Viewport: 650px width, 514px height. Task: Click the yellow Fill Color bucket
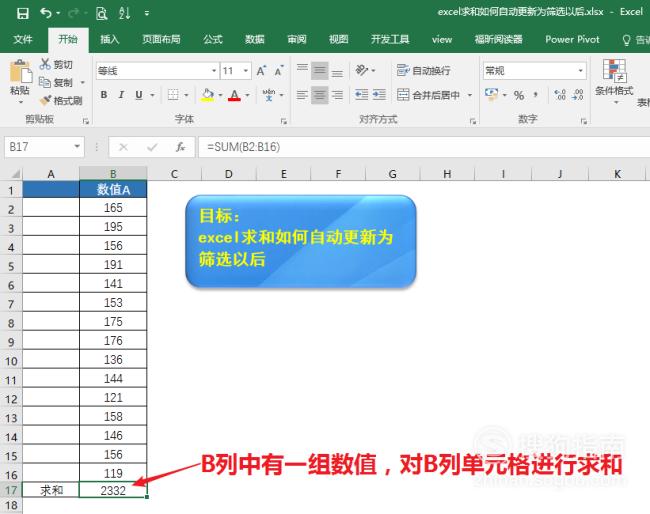[208, 95]
